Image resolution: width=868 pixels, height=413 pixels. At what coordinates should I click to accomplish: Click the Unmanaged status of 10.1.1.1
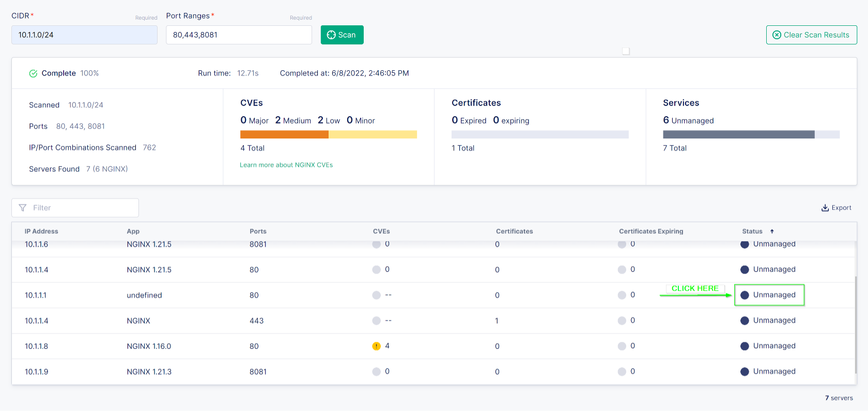pos(769,295)
